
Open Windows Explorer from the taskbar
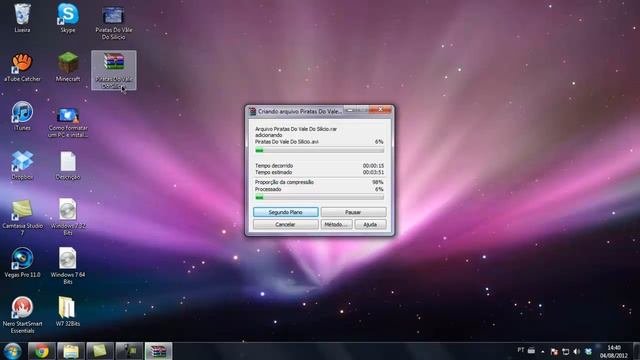71,351
